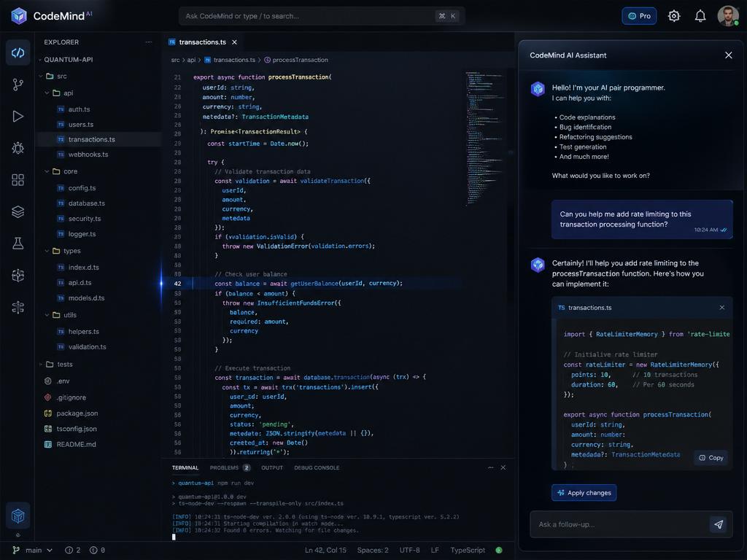Close the terminal panel
This screenshot has height=560, width=747.
tap(503, 467)
